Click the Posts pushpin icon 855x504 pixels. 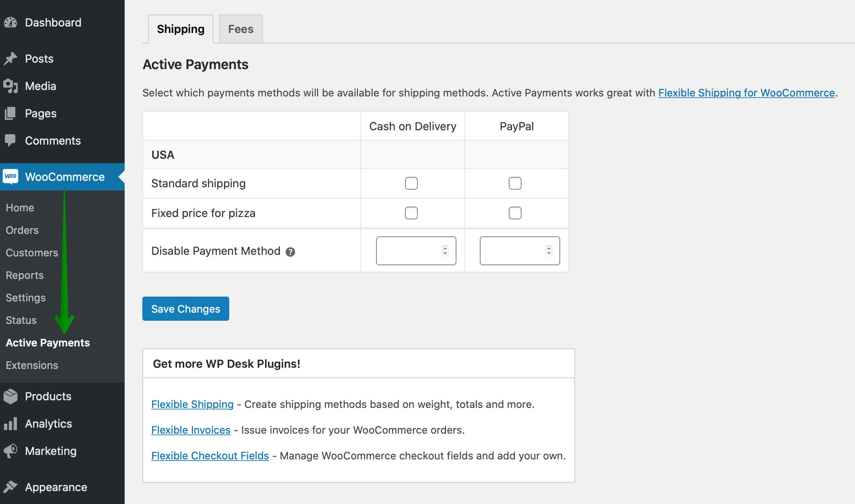[x=10, y=59]
